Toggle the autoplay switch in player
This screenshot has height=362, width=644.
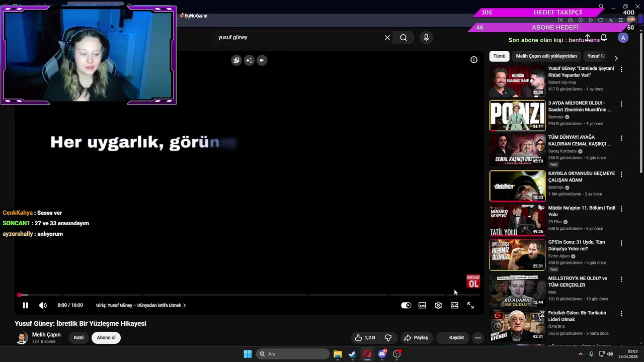click(406, 305)
